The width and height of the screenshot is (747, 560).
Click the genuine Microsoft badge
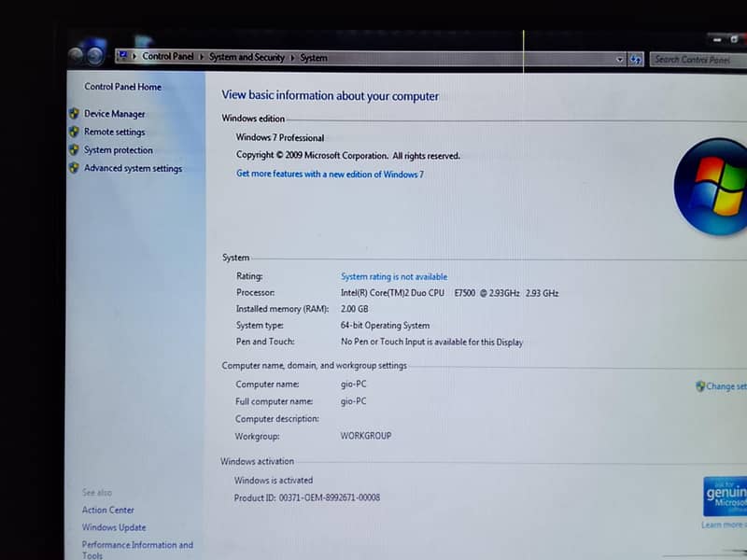[x=726, y=496]
